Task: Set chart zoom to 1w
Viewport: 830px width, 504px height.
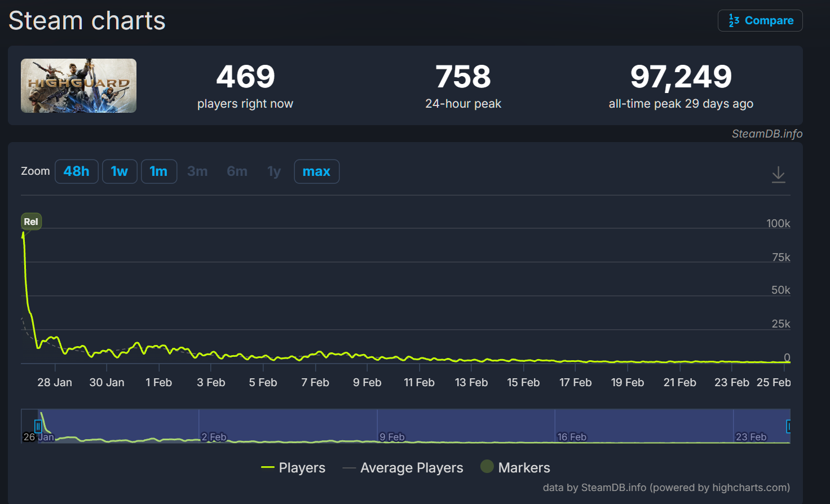Action: [120, 171]
